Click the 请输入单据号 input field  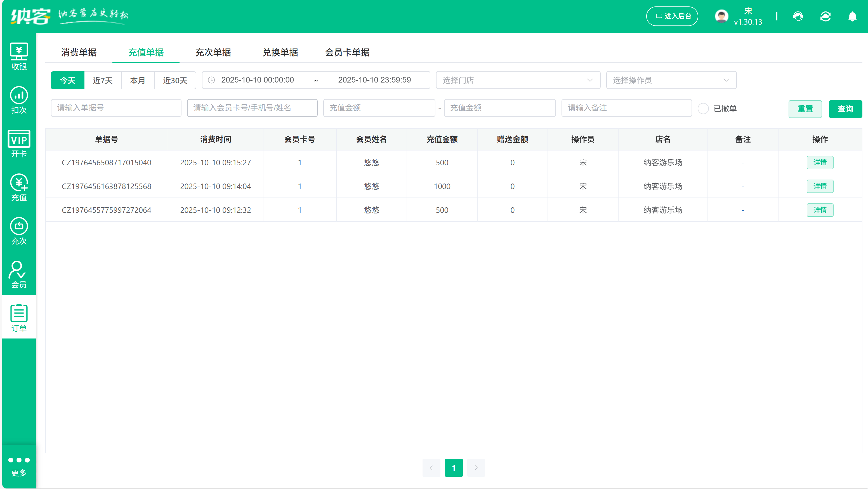116,108
